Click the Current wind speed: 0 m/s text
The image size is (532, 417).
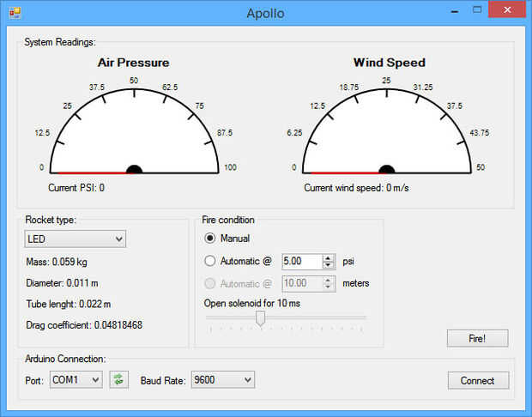(356, 188)
